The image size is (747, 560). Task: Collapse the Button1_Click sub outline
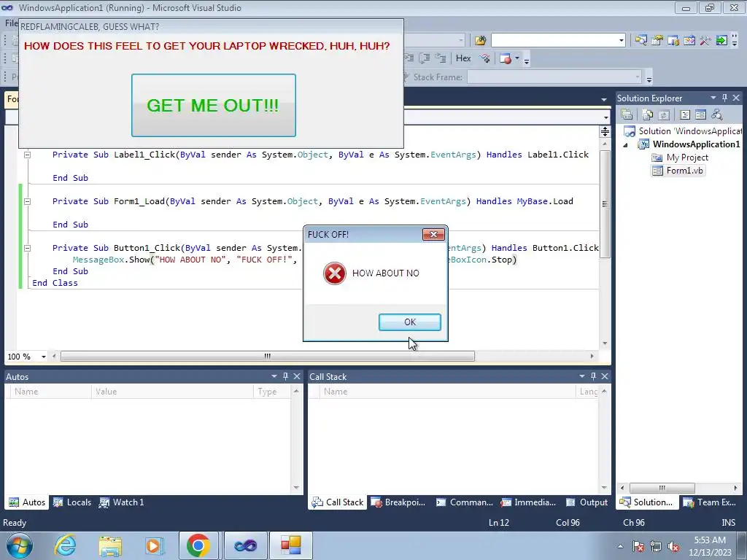click(28, 248)
